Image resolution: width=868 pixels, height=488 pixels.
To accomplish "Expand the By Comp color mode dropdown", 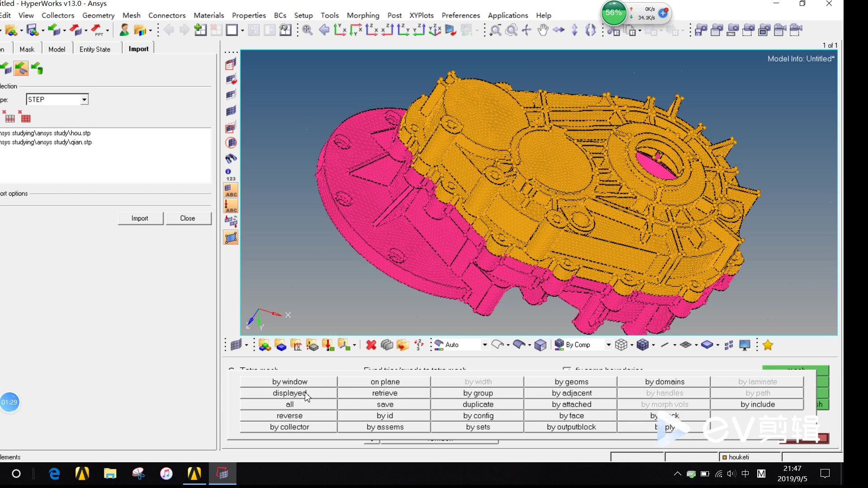I will (609, 345).
